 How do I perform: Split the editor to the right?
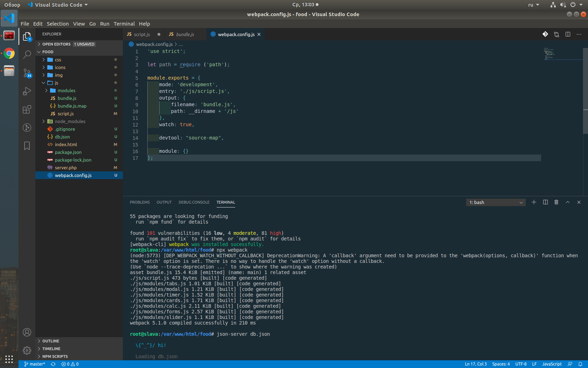point(568,34)
